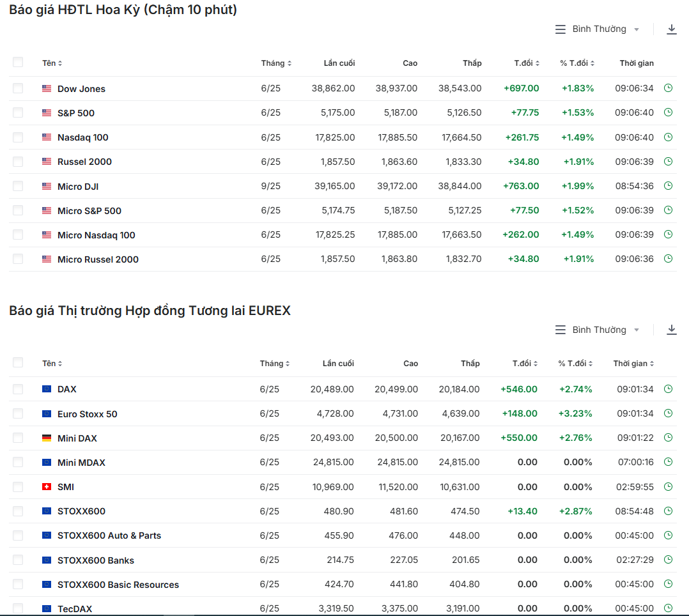This screenshot has width=689, height=616.
Task: Click clock icon in Mini MDAX row
Action: (668, 462)
